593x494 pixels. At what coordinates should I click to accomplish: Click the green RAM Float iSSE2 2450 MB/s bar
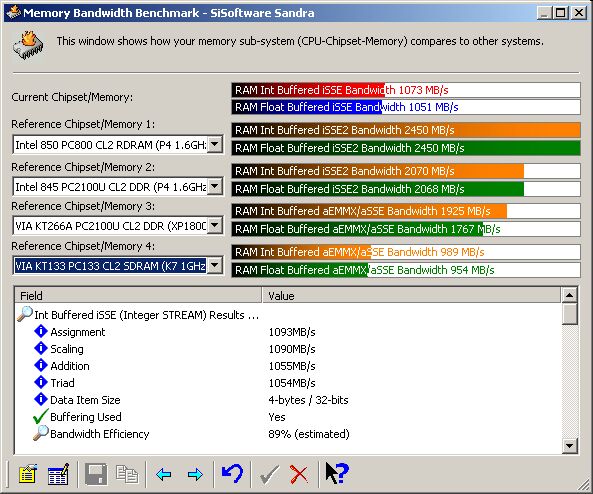406,148
